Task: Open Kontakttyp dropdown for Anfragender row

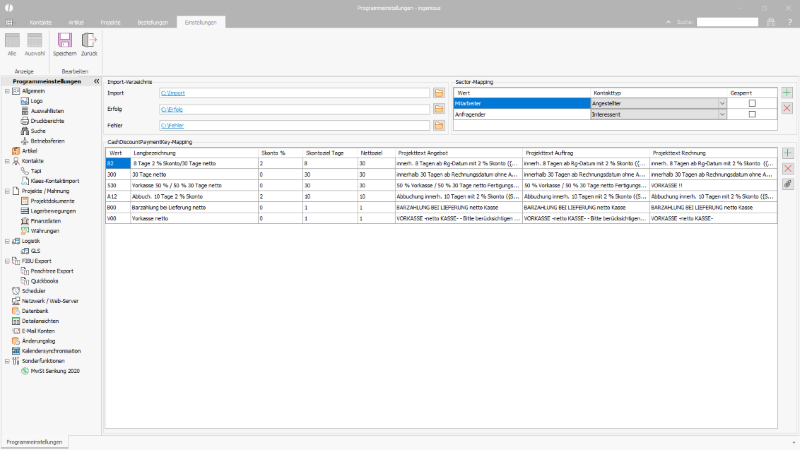Action: (722, 114)
